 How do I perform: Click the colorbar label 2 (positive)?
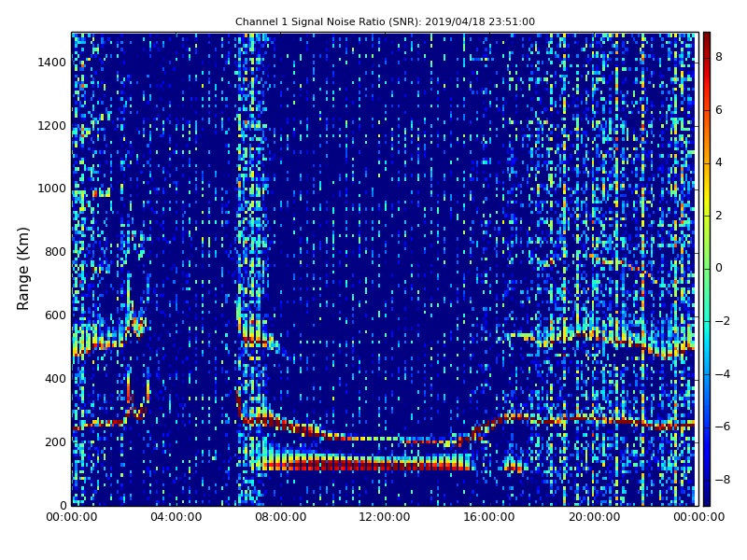[x=719, y=216]
